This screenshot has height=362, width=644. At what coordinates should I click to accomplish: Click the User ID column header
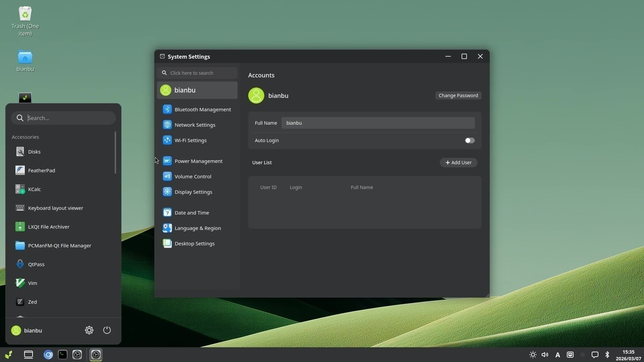pos(268,187)
